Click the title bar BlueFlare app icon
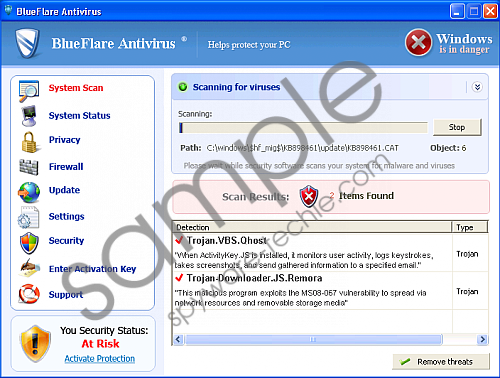The image size is (500, 378). click(x=8, y=11)
